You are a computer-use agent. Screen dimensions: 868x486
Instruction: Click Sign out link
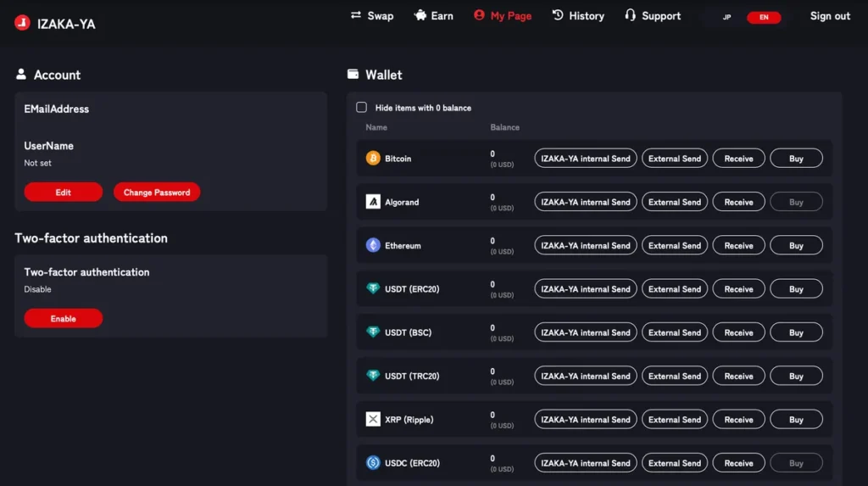830,16
